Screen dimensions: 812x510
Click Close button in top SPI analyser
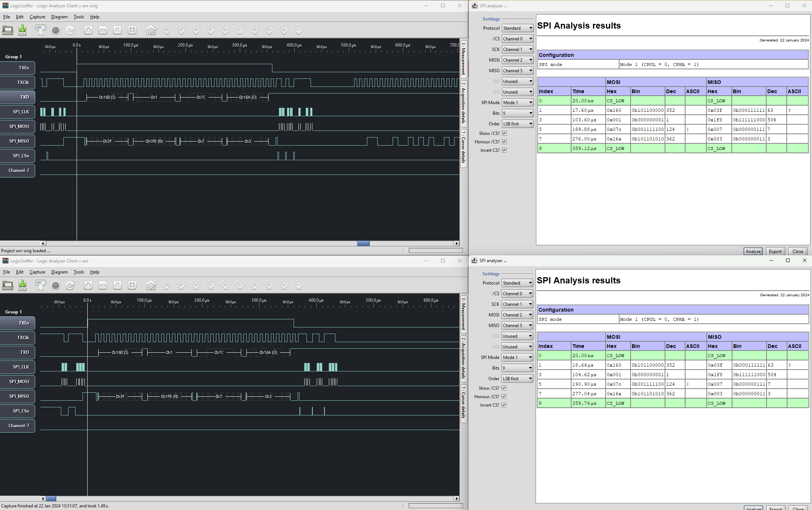[798, 252]
